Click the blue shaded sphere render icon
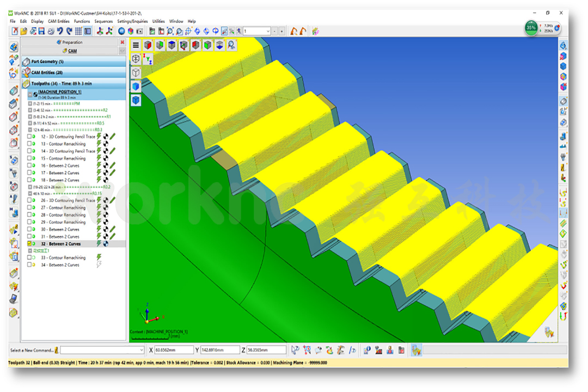Screen dimensions: 588x392 coord(121,31)
